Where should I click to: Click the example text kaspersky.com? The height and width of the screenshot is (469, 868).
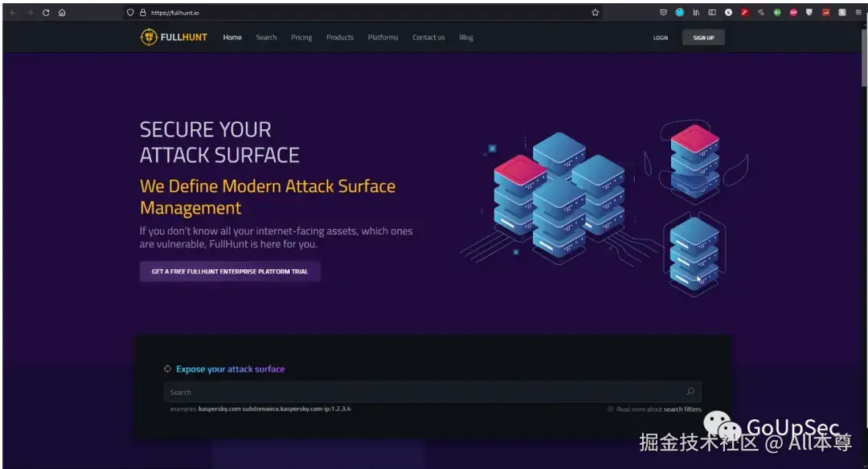click(x=219, y=409)
